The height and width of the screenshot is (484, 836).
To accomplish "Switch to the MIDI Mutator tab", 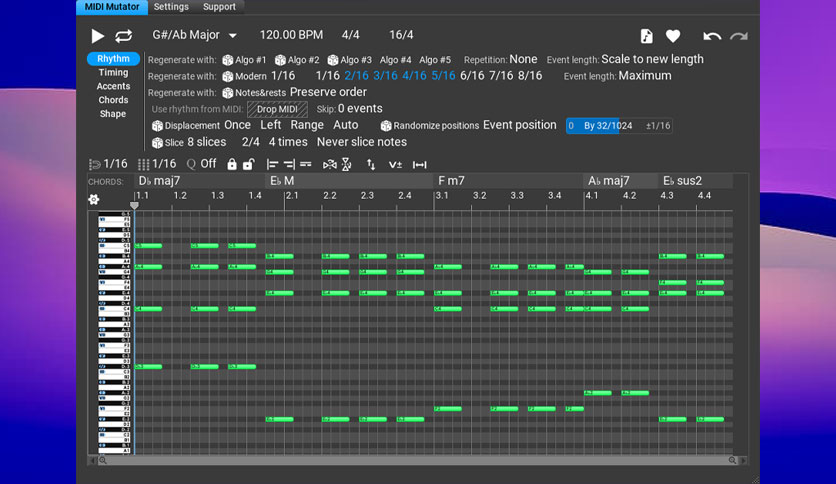I will pyautogui.click(x=111, y=7).
